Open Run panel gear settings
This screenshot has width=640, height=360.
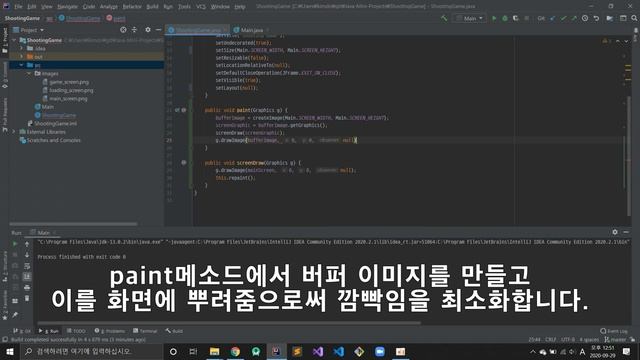coord(615,232)
